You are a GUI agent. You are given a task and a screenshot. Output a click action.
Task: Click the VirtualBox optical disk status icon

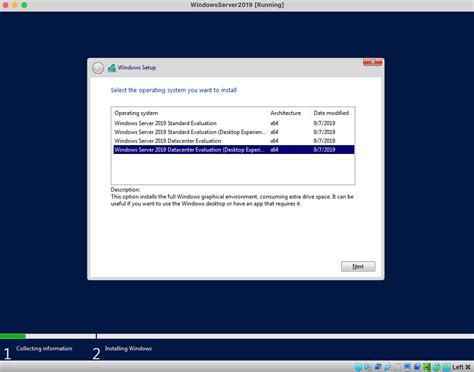[358, 367]
